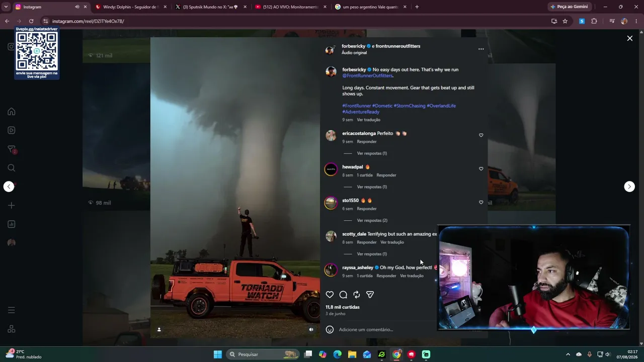Open profile avatar in Instagram sidebar
Viewport: 644px width, 362px height.
12,243
